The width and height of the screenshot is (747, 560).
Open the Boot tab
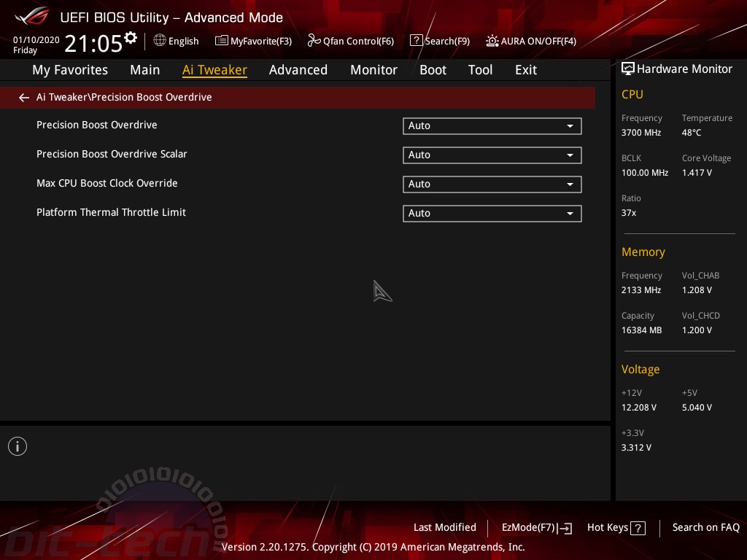tap(433, 70)
